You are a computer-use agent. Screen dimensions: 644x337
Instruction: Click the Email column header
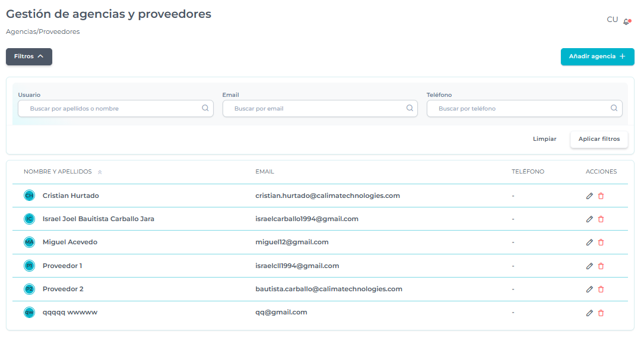(265, 172)
